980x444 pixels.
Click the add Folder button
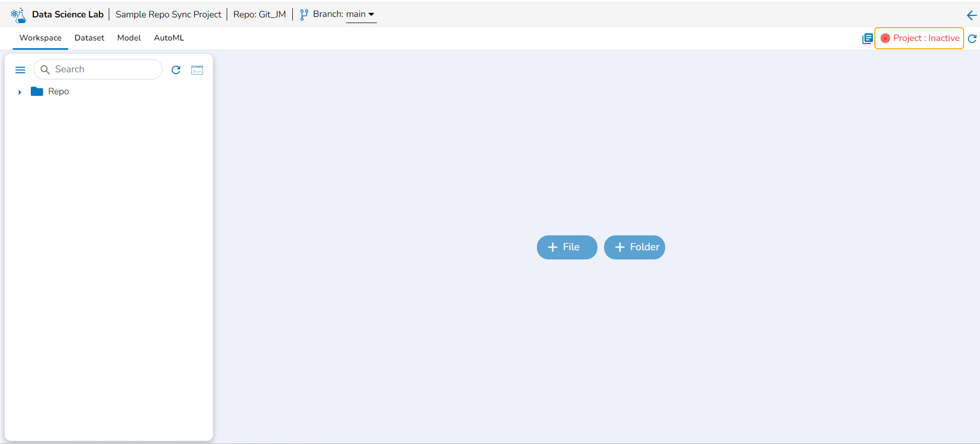(x=634, y=247)
